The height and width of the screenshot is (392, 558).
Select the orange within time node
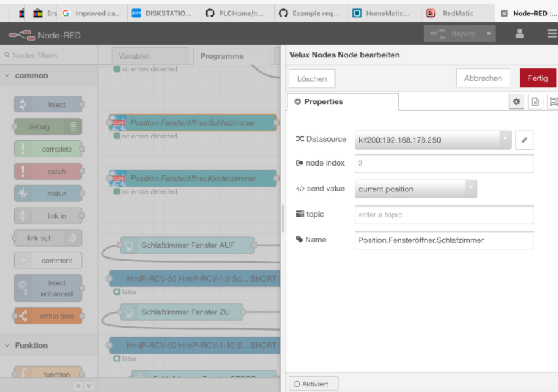pyautogui.click(x=48, y=316)
